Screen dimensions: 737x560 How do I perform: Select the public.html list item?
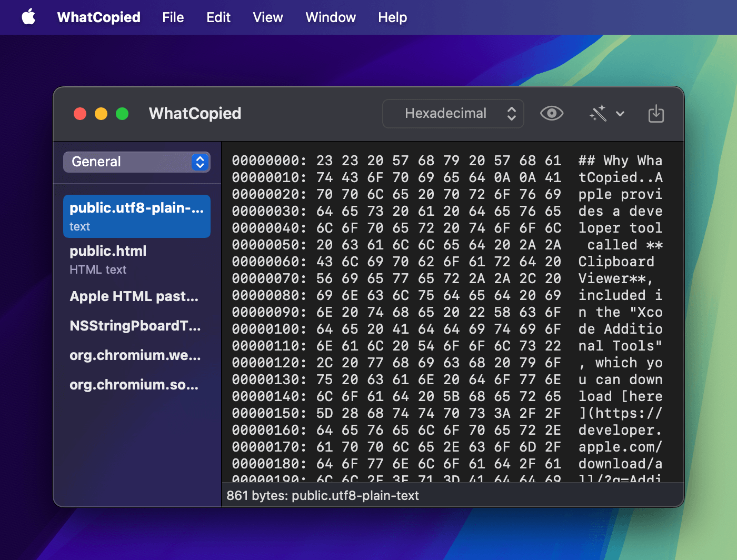tap(137, 259)
